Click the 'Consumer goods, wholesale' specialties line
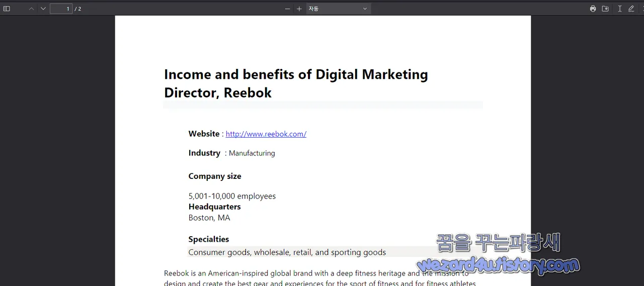This screenshot has width=644, height=286. pos(287,252)
